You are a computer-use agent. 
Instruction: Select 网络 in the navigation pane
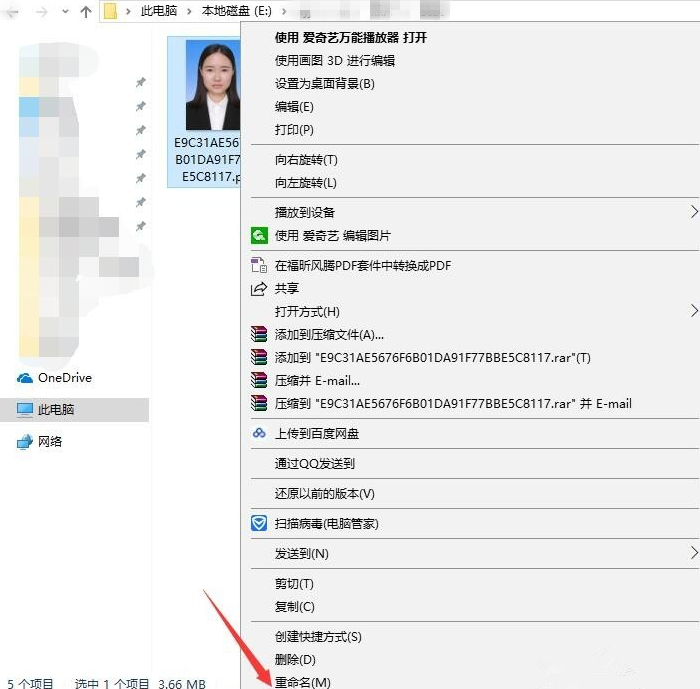coord(50,442)
